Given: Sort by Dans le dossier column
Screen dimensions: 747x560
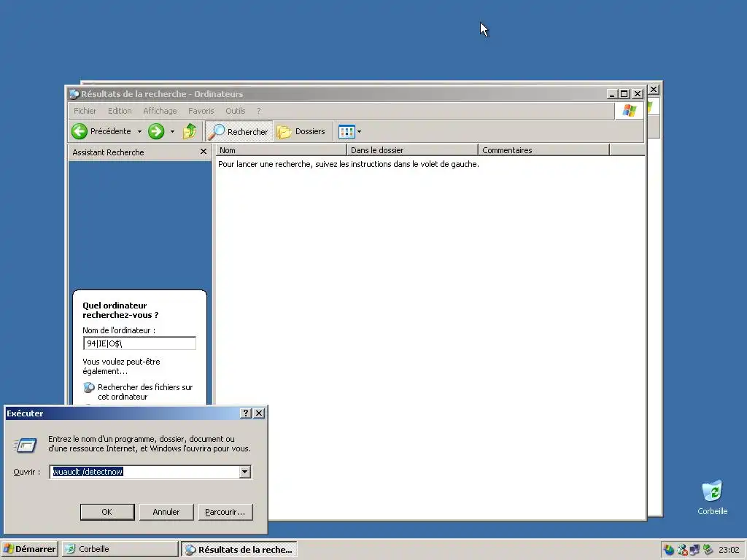Looking at the screenshot, I should [x=413, y=150].
